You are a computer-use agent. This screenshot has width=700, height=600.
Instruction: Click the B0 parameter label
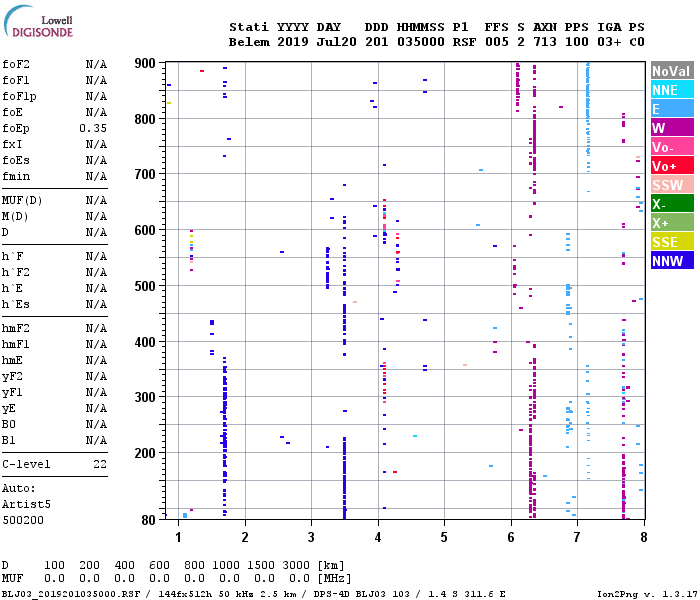coord(8,425)
